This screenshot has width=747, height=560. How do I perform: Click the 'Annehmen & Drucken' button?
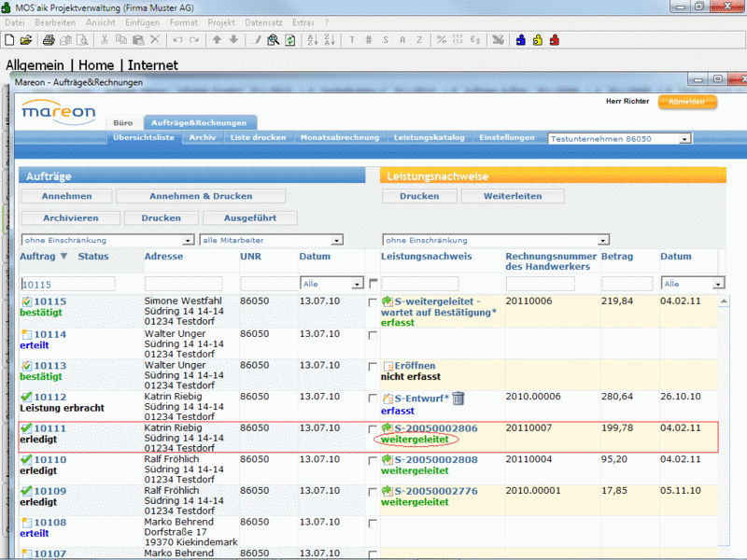(201, 196)
